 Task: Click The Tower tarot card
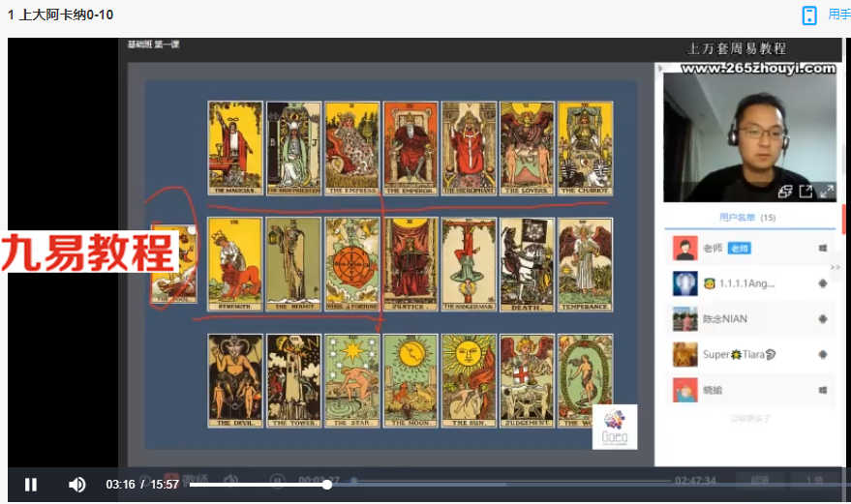[293, 381]
